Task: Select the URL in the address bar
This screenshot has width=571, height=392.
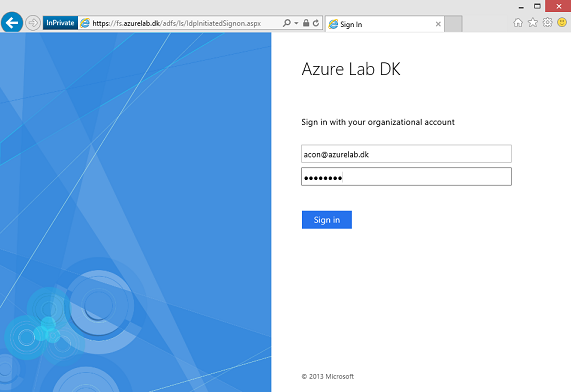Action: 177,23
